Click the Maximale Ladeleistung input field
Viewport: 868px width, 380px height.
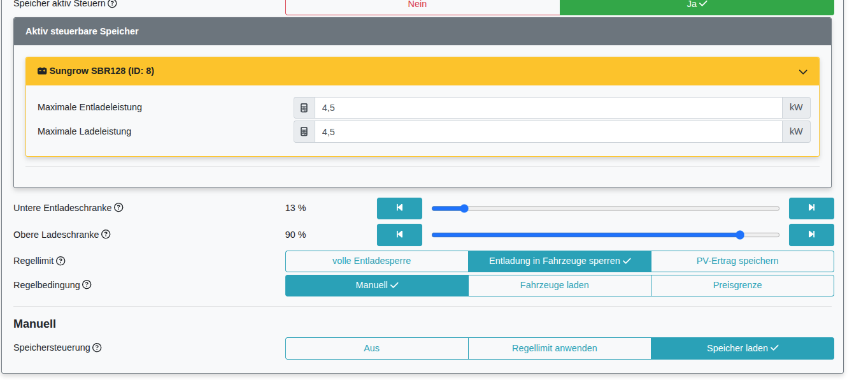coord(548,132)
